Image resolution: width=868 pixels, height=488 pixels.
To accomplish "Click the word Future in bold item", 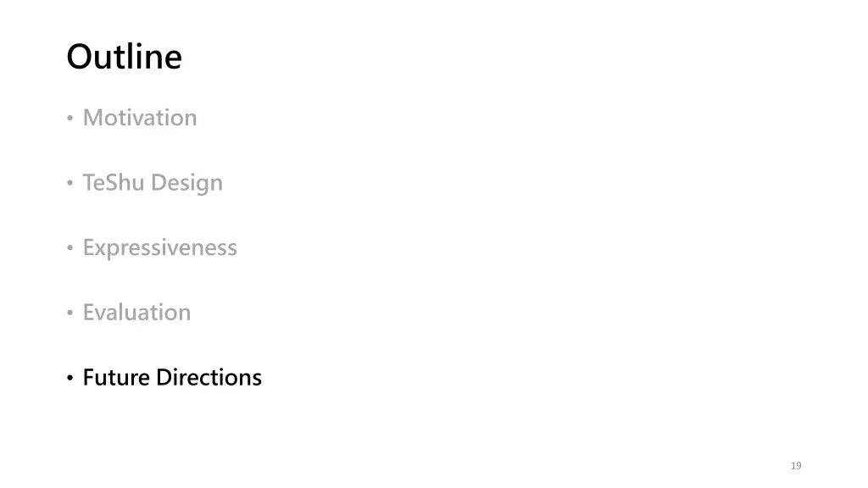I will [x=116, y=377].
